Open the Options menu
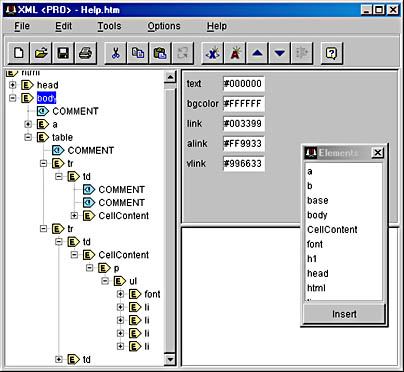 click(164, 26)
